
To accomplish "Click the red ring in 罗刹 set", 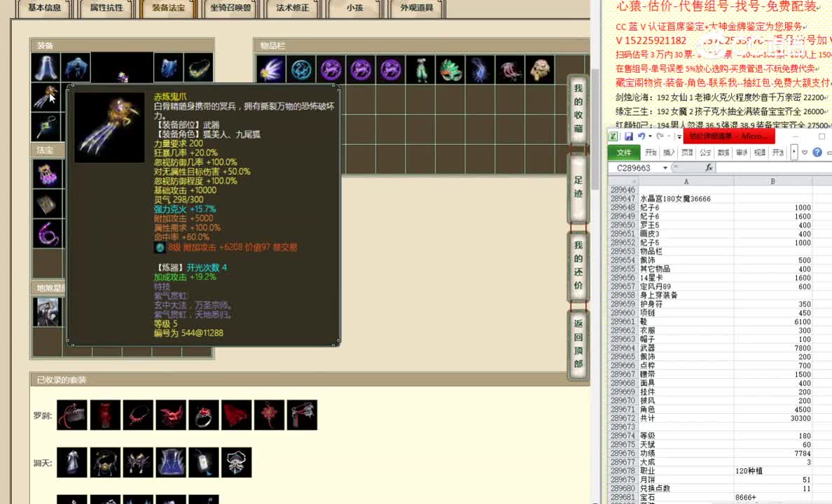I will [x=204, y=415].
